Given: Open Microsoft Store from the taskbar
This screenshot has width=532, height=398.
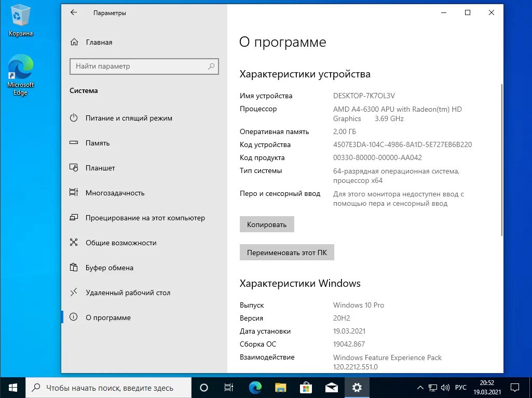Looking at the screenshot, I should coord(306,388).
